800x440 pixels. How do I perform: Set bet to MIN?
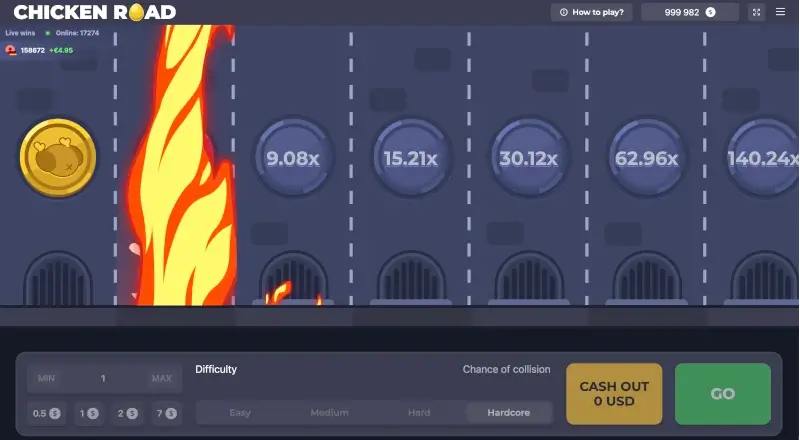coord(46,379)
